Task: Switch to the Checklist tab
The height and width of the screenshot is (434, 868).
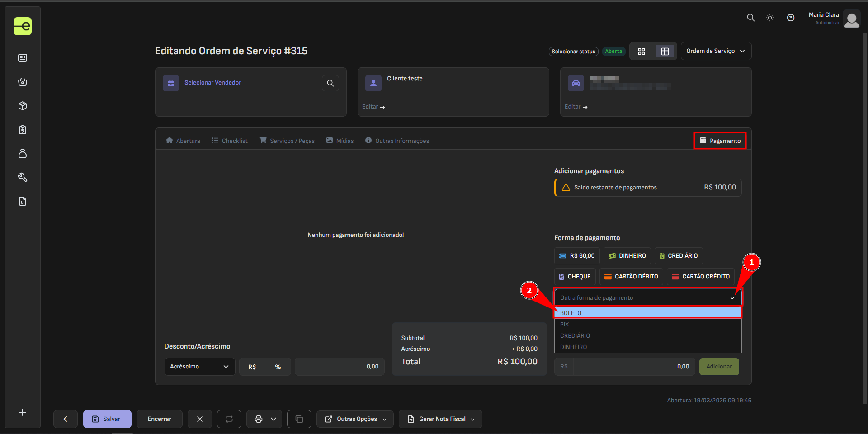Action: coord(230,141)
